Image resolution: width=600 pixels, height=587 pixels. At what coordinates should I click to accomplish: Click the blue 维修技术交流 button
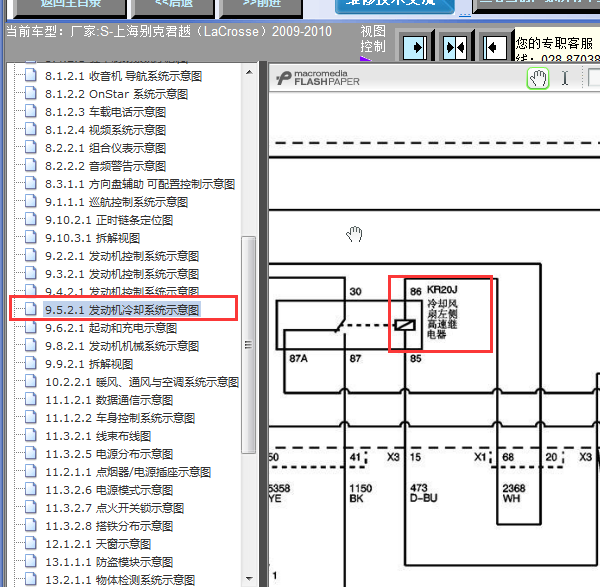point(394,5)
